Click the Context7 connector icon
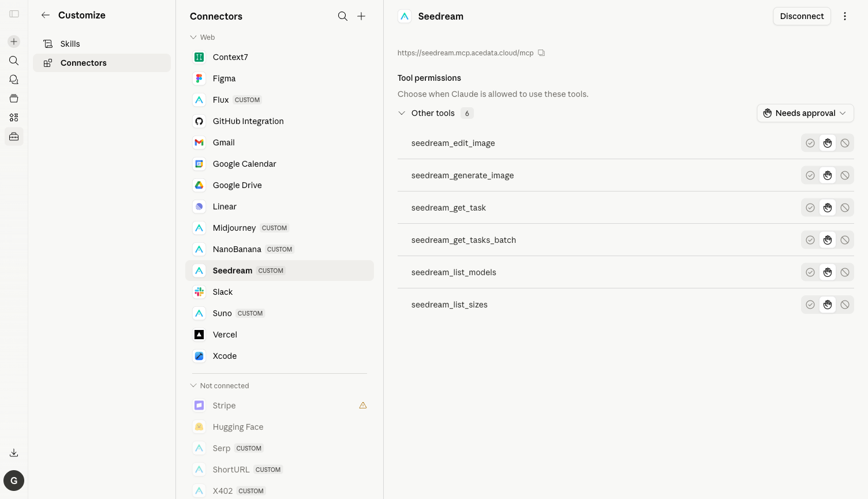This screenshot has height=499, width=868. [x=199, y=57]
